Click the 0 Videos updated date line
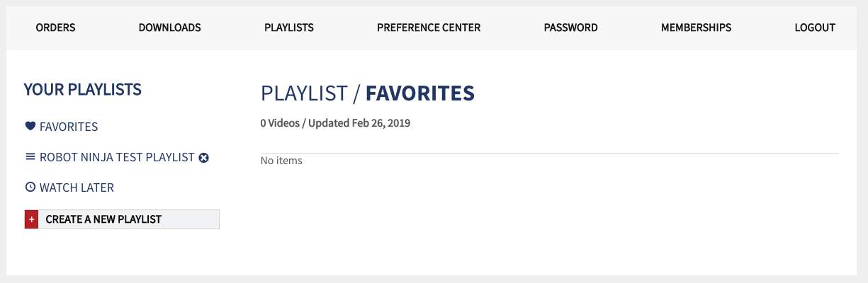This screenshot has width=868, height=283. pos(335,123)
